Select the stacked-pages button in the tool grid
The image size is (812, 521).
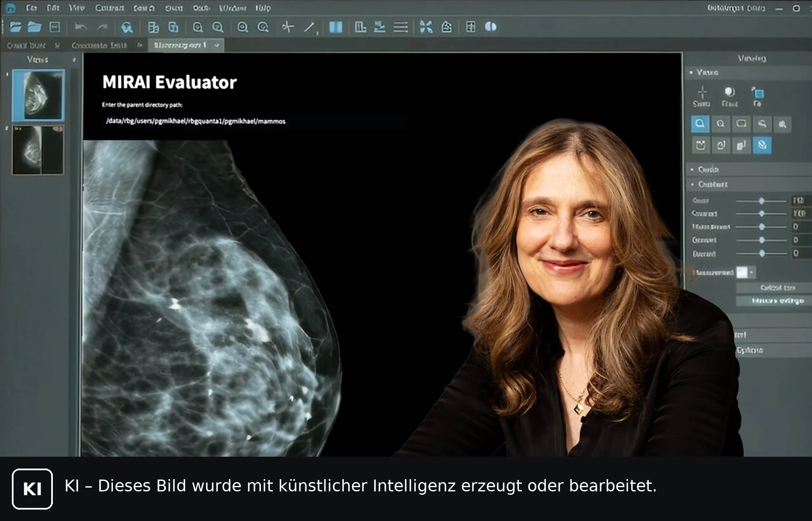tap(741, 145)
